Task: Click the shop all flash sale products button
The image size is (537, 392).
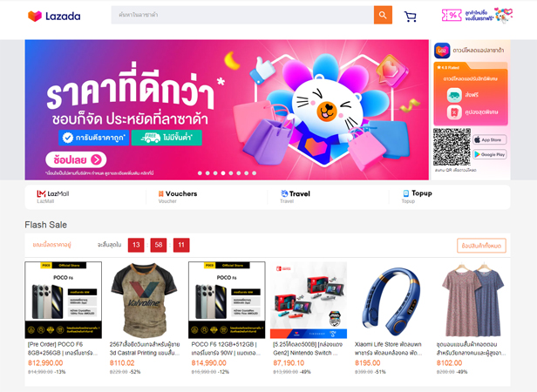Action: [481, 246]
